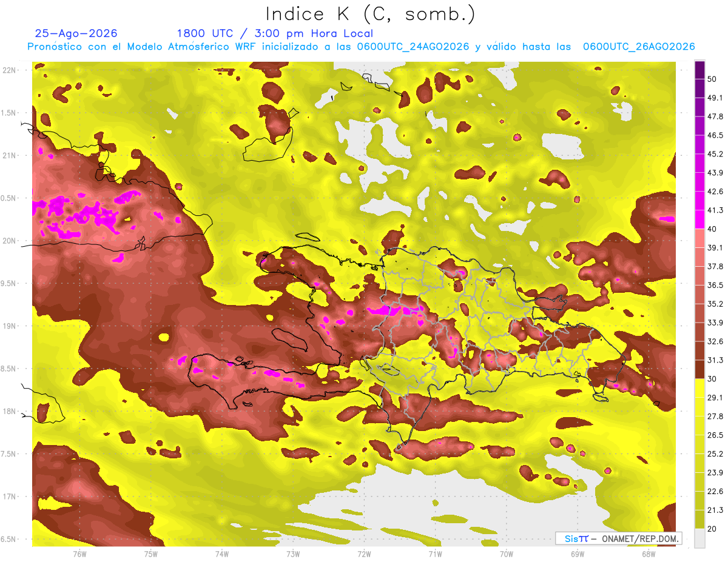Click the latitude axis label "18N"
Viewport: 728px width, 562px height.
coord(10,411)
